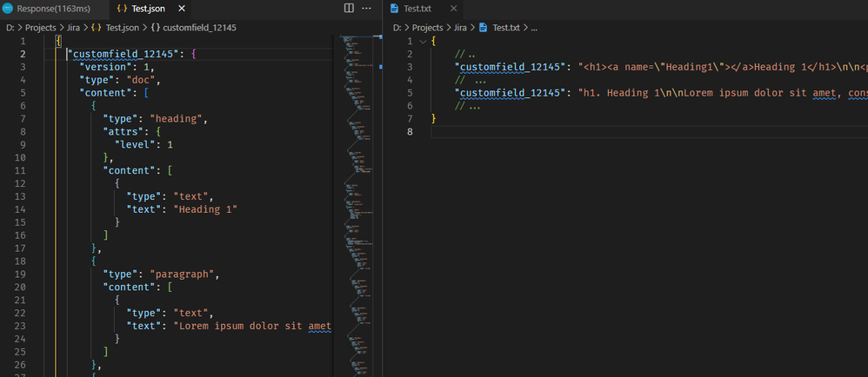Close the Test.txt tab
The image size is (868, 377).
(453, 9)
